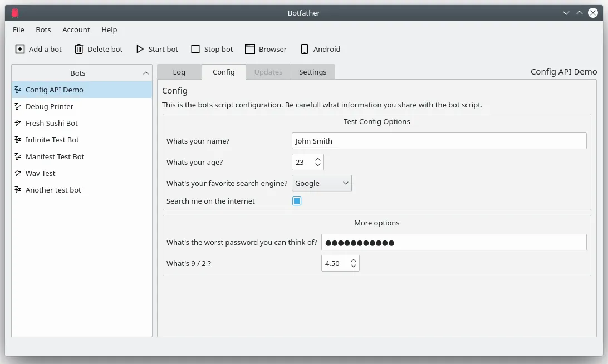Open the Android tool icon

pos(305,49)
